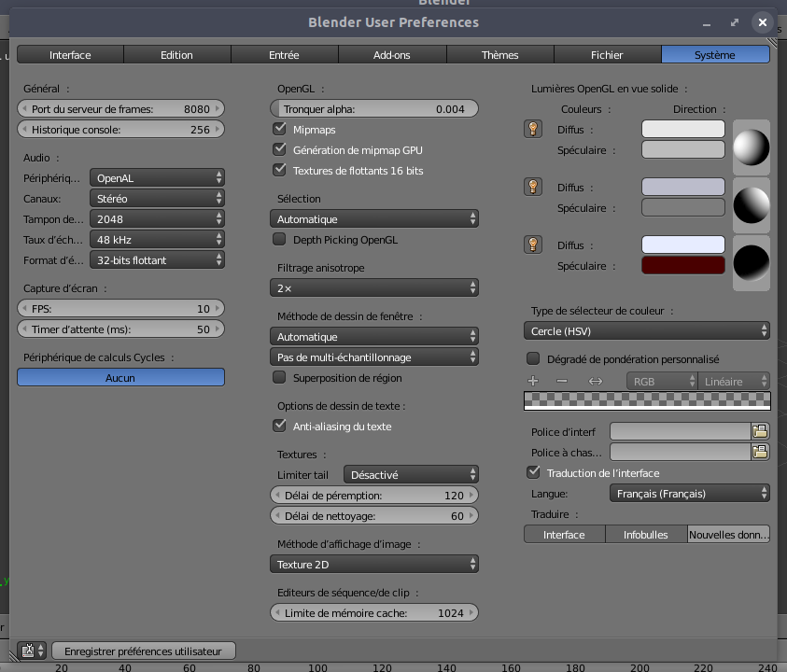The image size is (787, 672).
Task: Click the dark red Spéculaire color swatch
Action: pyautogui.click(x=683, y=266)
